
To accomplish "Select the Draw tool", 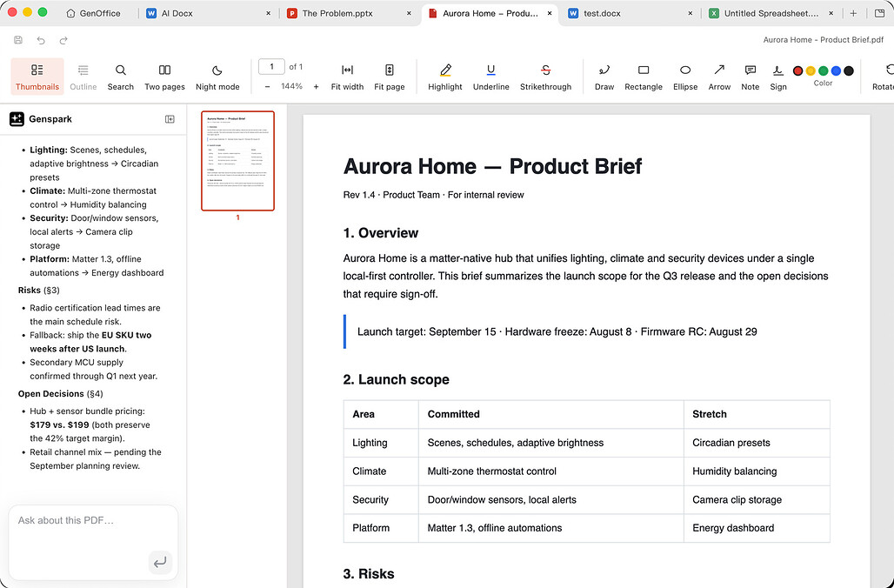I will coord(604,77).
